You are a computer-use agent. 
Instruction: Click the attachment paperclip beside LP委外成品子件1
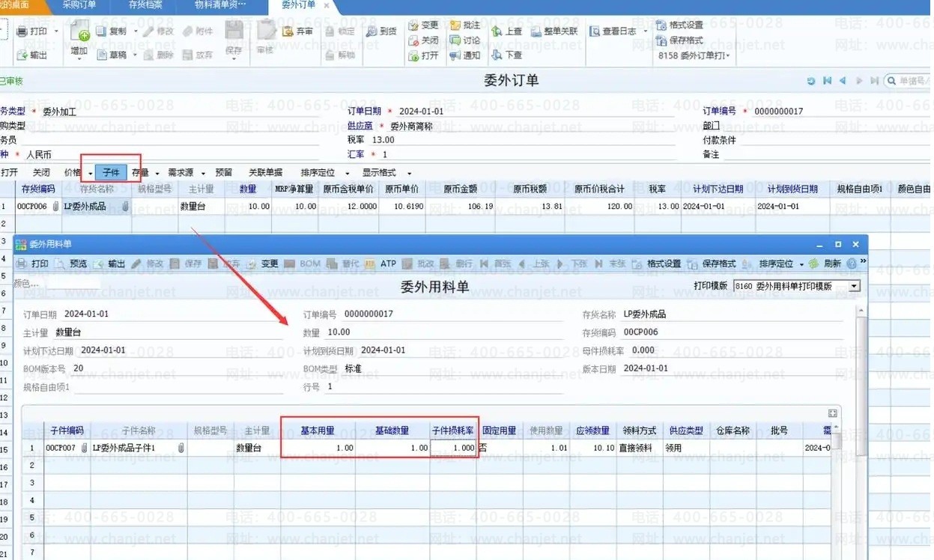[x=181, y=448]
